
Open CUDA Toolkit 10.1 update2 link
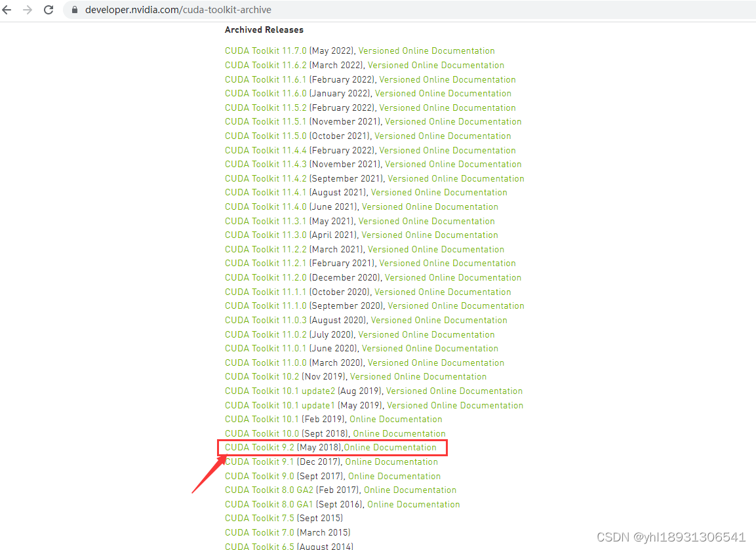point(279,391)
